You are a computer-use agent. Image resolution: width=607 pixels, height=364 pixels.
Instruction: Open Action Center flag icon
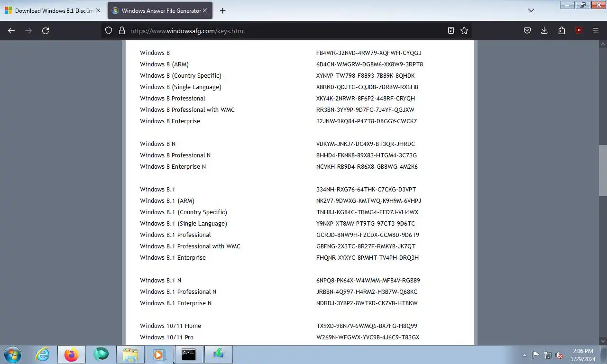[x=536, y=355]
